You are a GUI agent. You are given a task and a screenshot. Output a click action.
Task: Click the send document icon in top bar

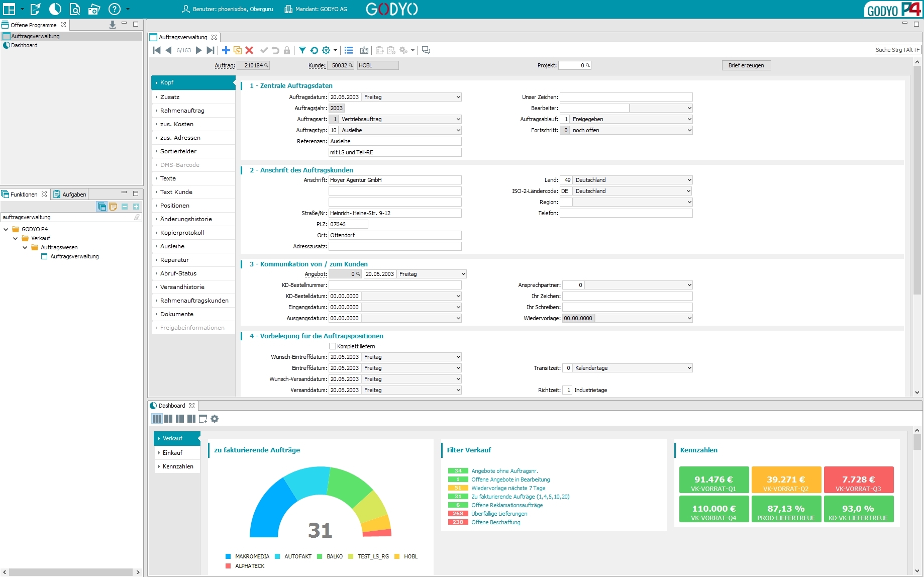point(35,9)
